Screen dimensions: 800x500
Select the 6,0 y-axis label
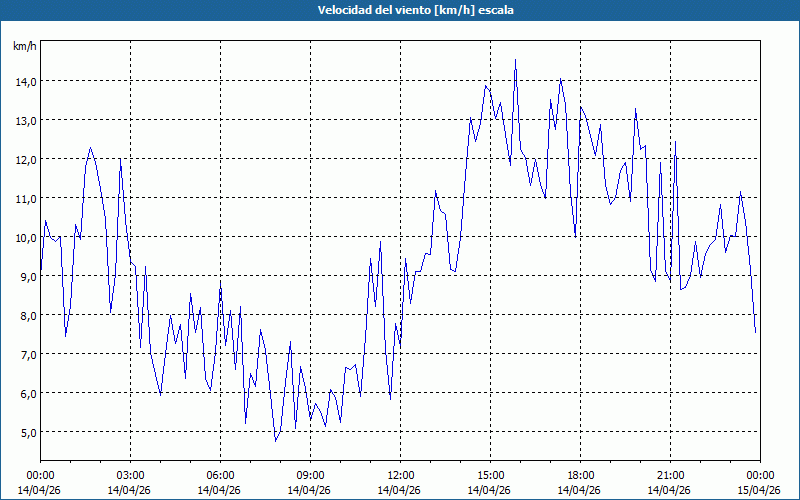click(26, 393)
